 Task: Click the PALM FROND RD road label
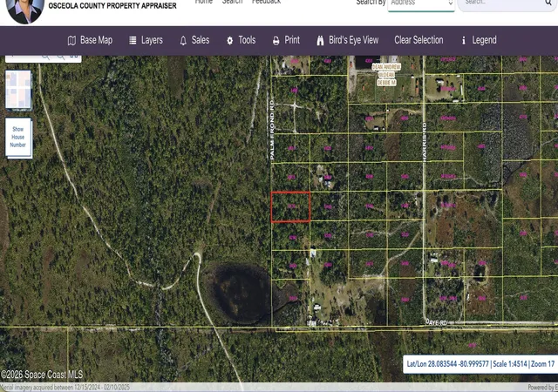pyautogui.click(x=272, y=130)
